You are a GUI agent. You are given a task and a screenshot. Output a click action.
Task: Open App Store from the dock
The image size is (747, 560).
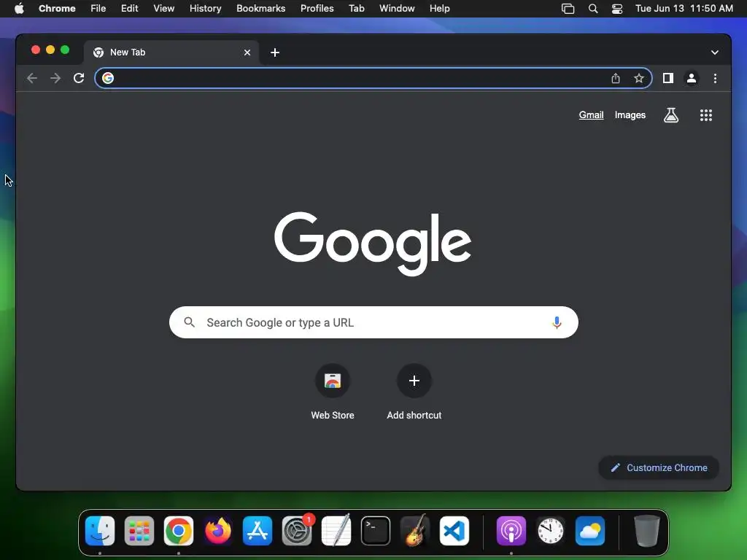point(258,531)
